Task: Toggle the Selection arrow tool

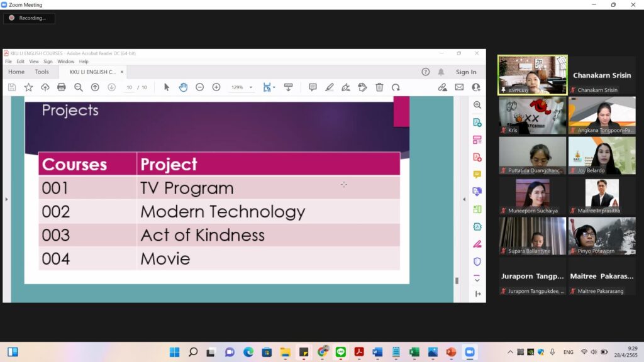Action: pyautogui.click(x=167, y=87)
